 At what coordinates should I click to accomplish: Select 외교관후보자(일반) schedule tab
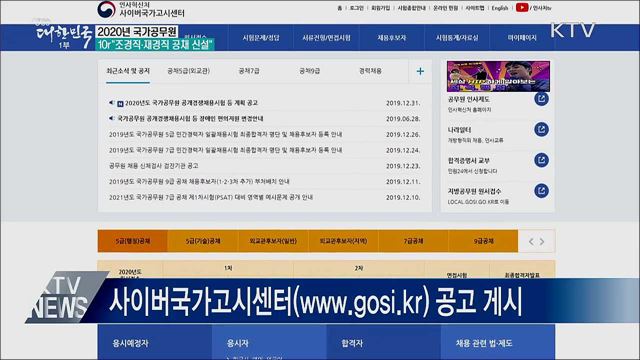[273, 241]
